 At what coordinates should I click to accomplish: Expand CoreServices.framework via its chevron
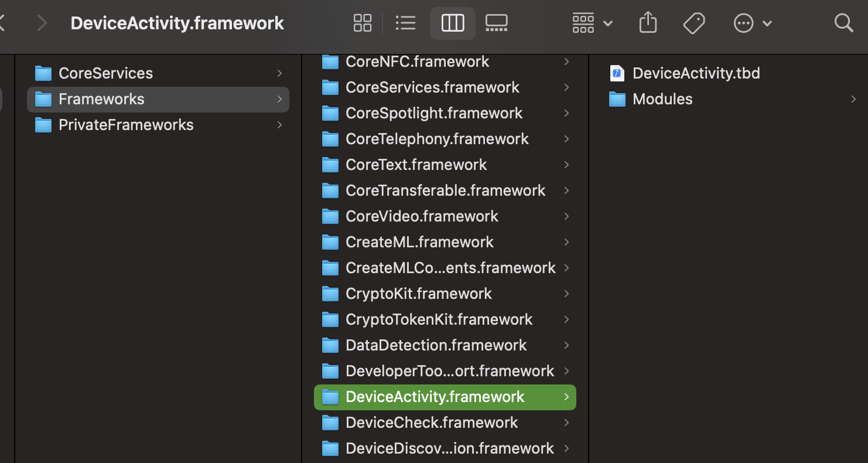[x=566, y=87]
